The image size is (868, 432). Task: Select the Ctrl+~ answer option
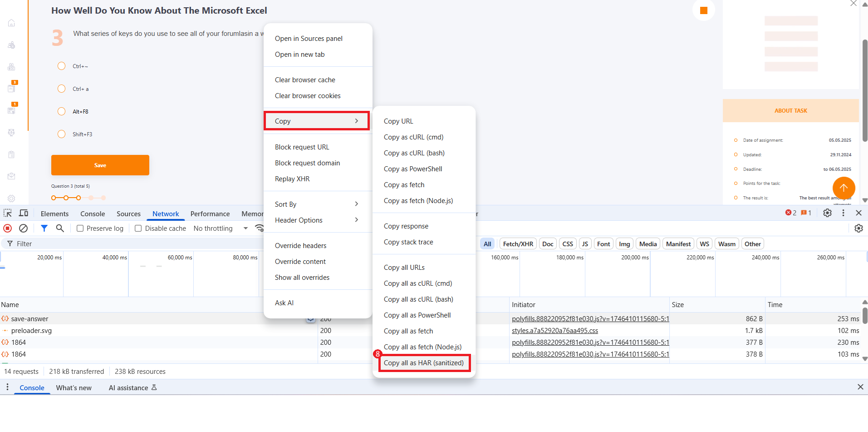(62, 66)
